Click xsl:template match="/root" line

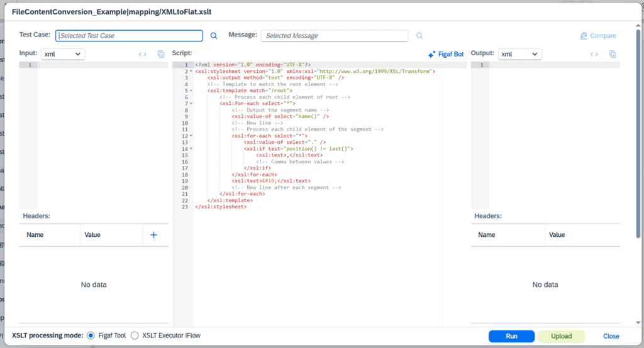click(250, 90)
